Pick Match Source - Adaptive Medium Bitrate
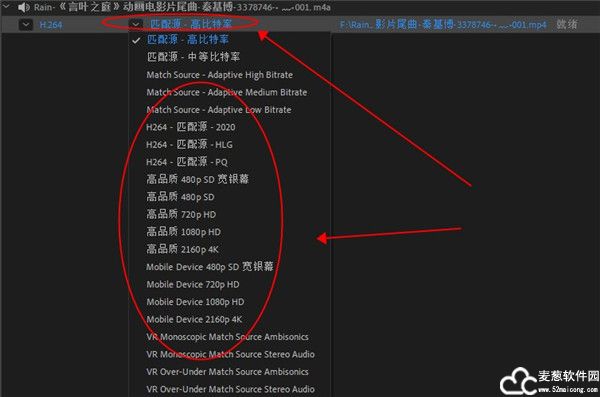 [227, 92]
